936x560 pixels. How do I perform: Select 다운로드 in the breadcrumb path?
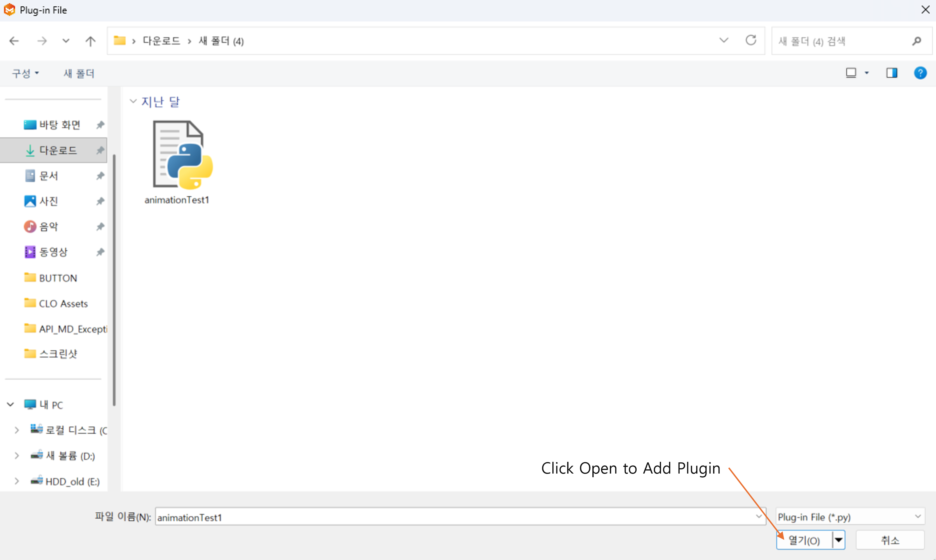161,41
